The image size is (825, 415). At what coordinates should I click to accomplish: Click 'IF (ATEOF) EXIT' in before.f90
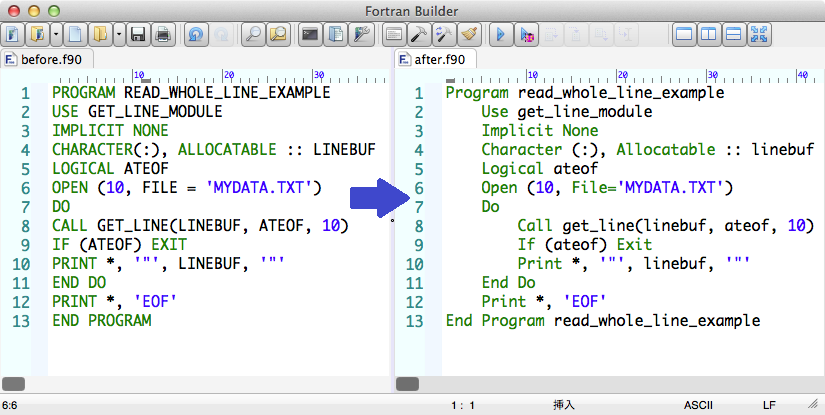pyautogui.click(x=119, y=245)
